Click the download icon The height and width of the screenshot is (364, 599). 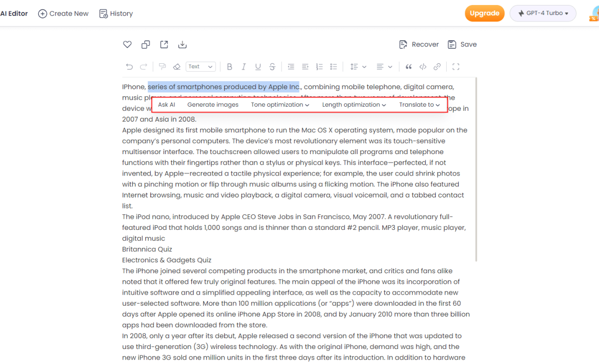click(182, 45)
